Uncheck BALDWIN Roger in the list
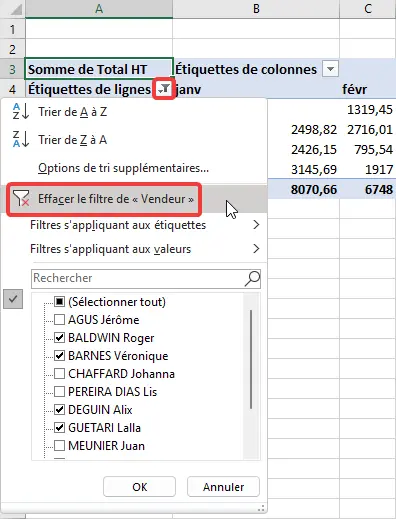 pyautogui.click(x=59, y=338)
